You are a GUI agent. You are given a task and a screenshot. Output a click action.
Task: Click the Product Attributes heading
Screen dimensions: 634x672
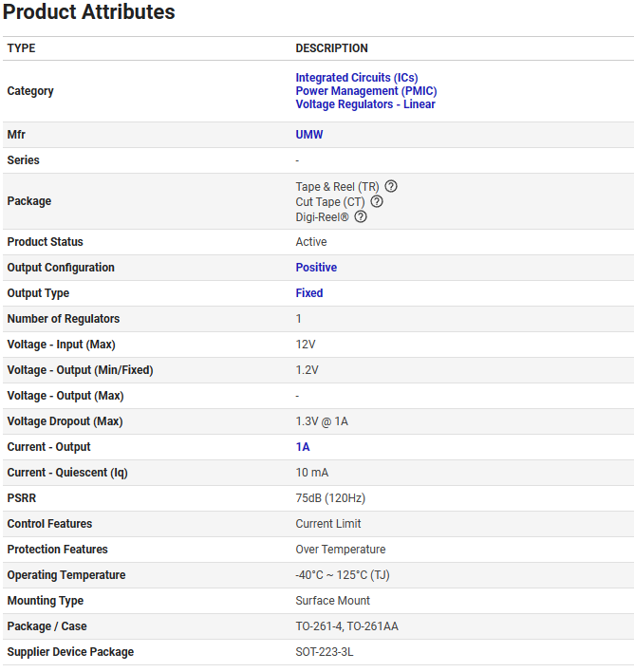[x=88, y=12]
